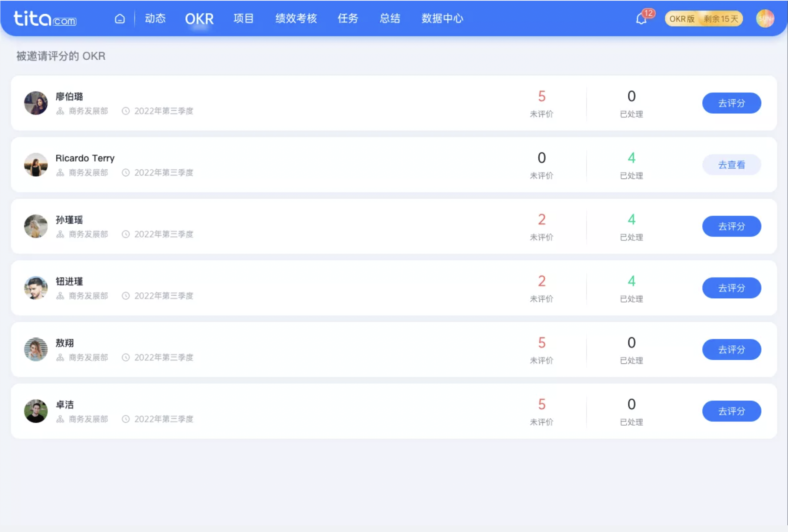Click department icon in 孙瑾瑶 row

click(x=60, y=234)
